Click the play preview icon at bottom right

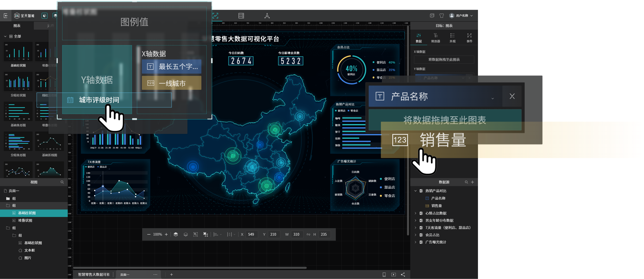(394, 275)
